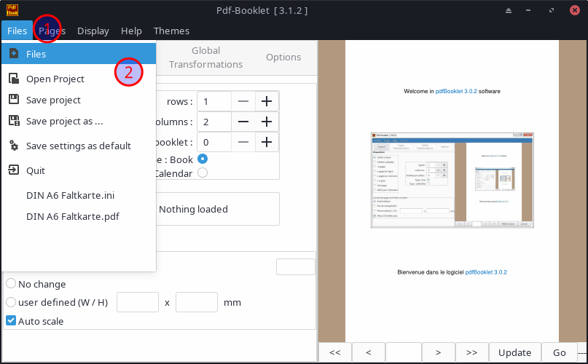Uncheck the Auto scale checkbox

click(x=11, y=321)
